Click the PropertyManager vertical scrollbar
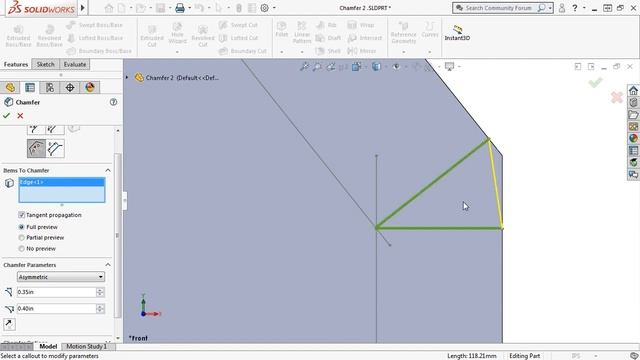The image size is (640, 360). 118,236
